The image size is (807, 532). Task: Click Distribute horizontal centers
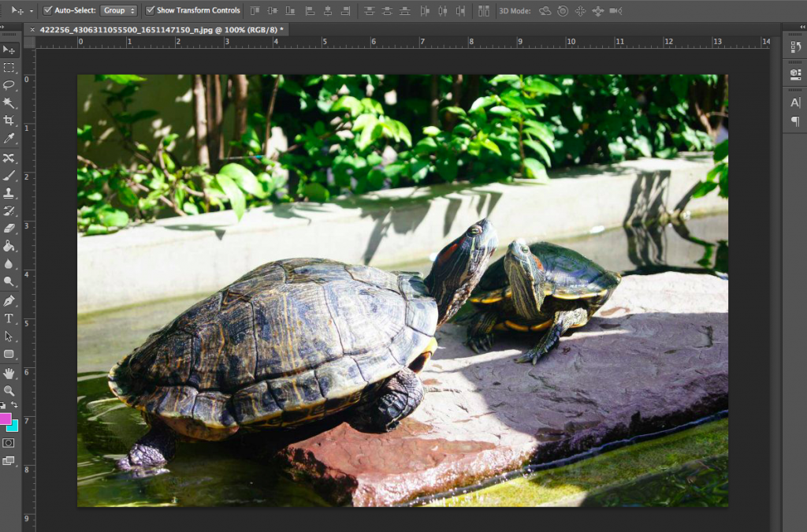click(x=443, y=11)
